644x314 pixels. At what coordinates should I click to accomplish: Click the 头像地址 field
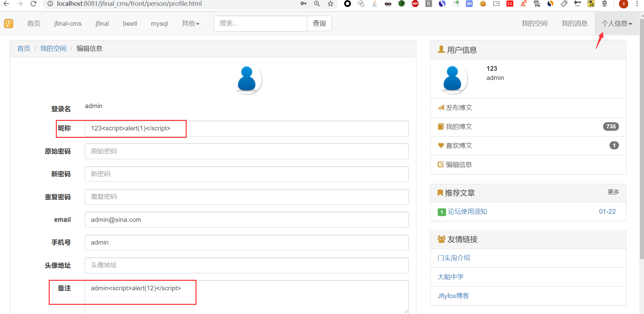coord(247,265)
